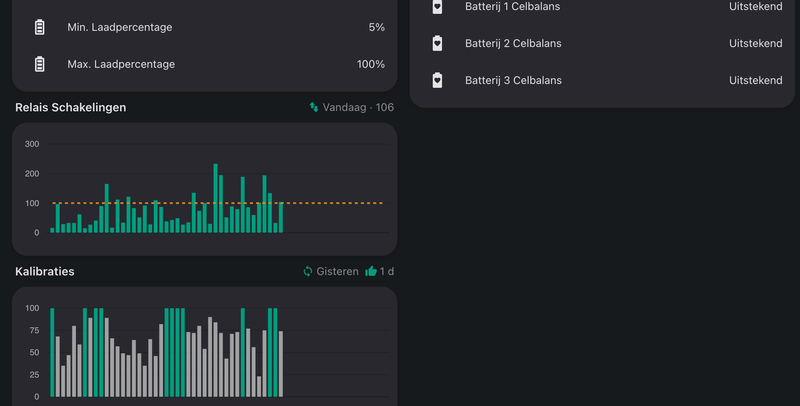The height and width of the screenshot is (406, 800).
Task: Click the orange dashed threshold line in relay chart
Action: (x=218, y=203)
